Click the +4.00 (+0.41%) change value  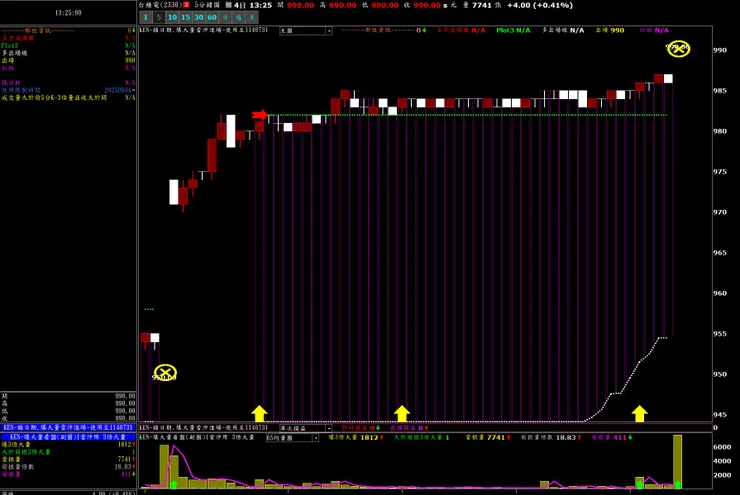pyautogui.click(x=540, y=5)
